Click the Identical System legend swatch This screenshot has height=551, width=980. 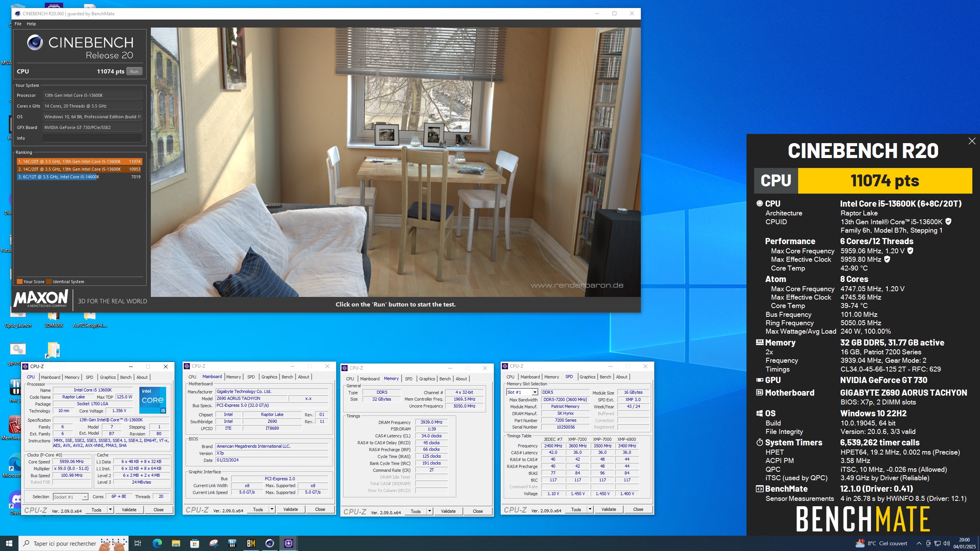[49, 282]
